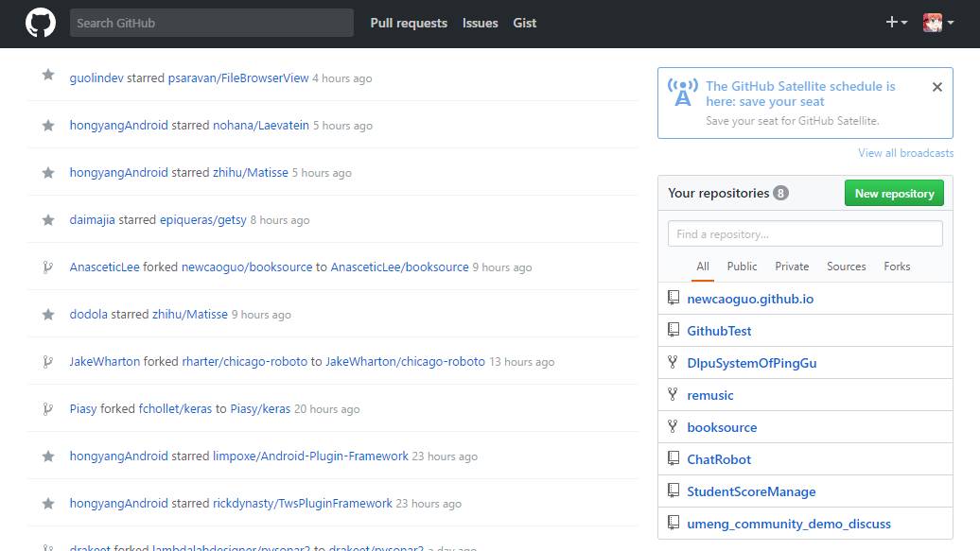The height and width of the screenshot is (551, 980).
Task: Click the GitHub Octocat logo
Action: click(x=41, y=23)
